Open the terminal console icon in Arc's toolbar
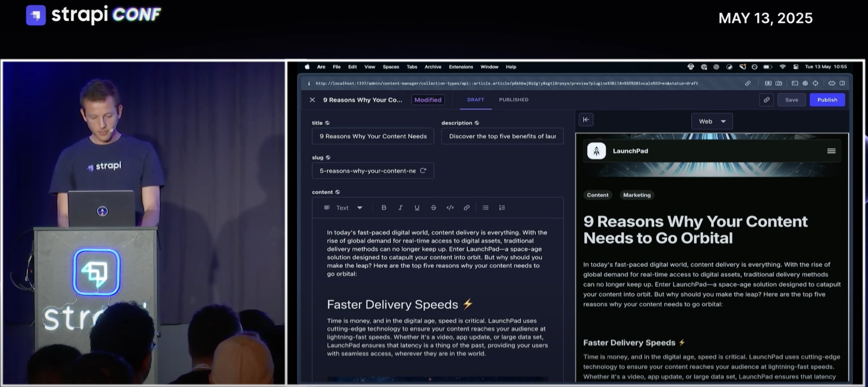The image size is (868, 387). click(795, 83)
